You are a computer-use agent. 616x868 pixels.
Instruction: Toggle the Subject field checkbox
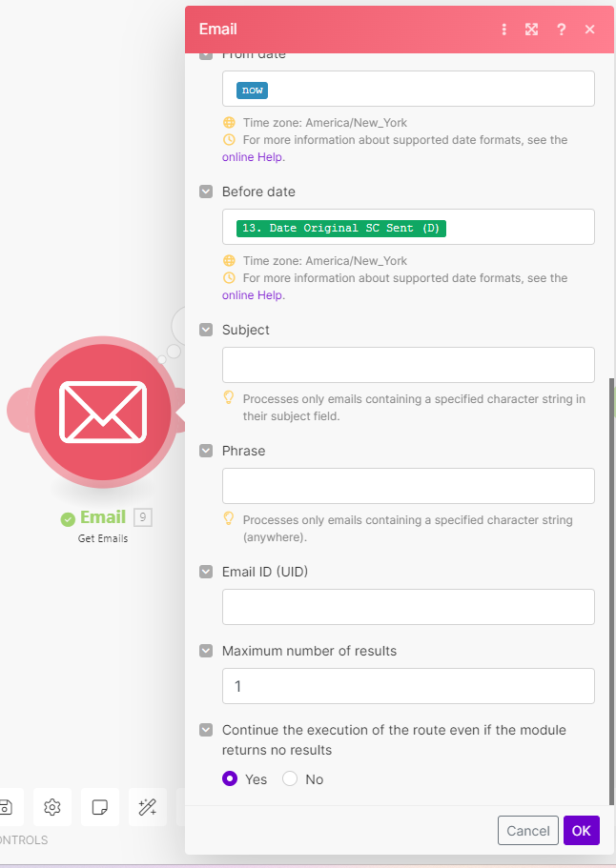click(x=206, y=330)
